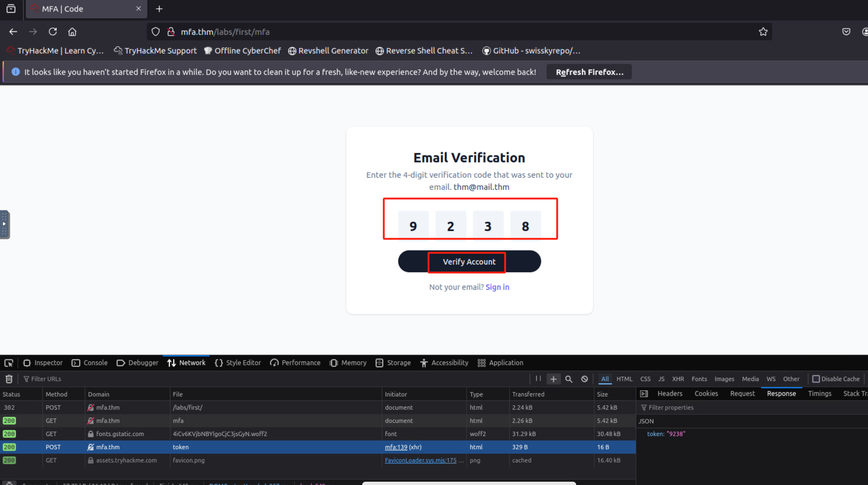868x485 pixels.
Task: Click the Sign in link
Action: (x=497, y=287)
